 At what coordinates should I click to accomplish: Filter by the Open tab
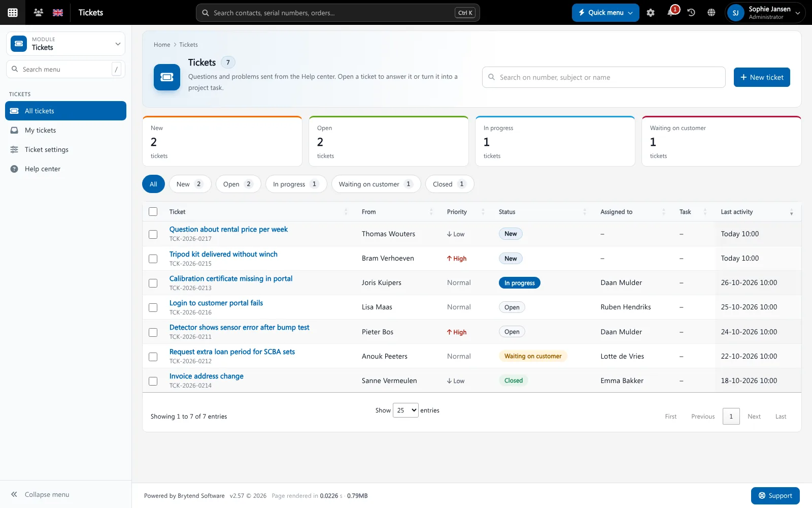238,184
